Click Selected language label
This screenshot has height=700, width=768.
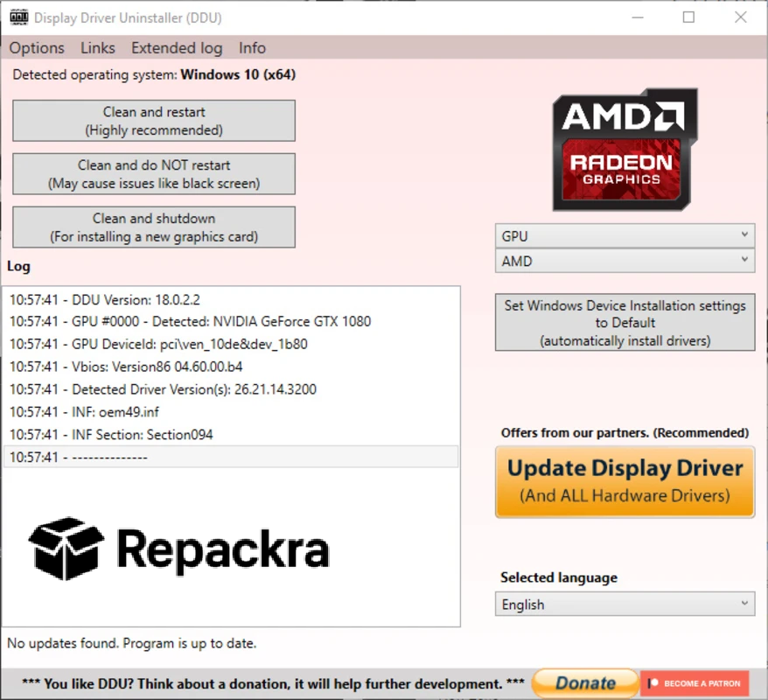(559, 577)
